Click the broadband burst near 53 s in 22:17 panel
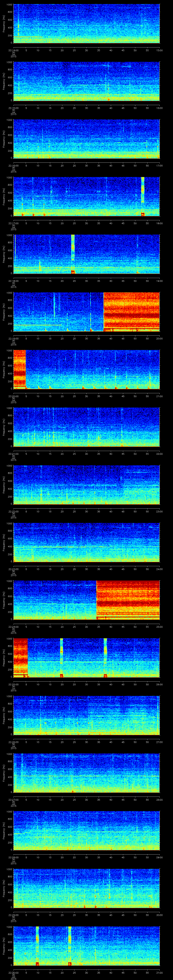 point(143,197)
